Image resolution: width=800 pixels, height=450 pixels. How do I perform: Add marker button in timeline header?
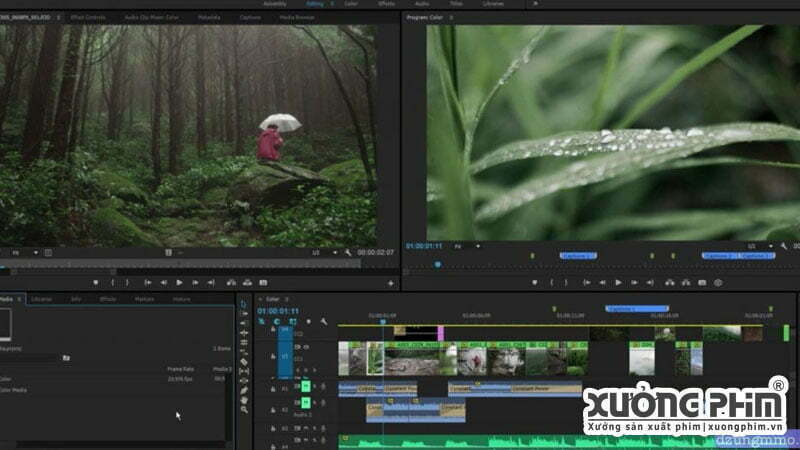(x=308, y=321)
